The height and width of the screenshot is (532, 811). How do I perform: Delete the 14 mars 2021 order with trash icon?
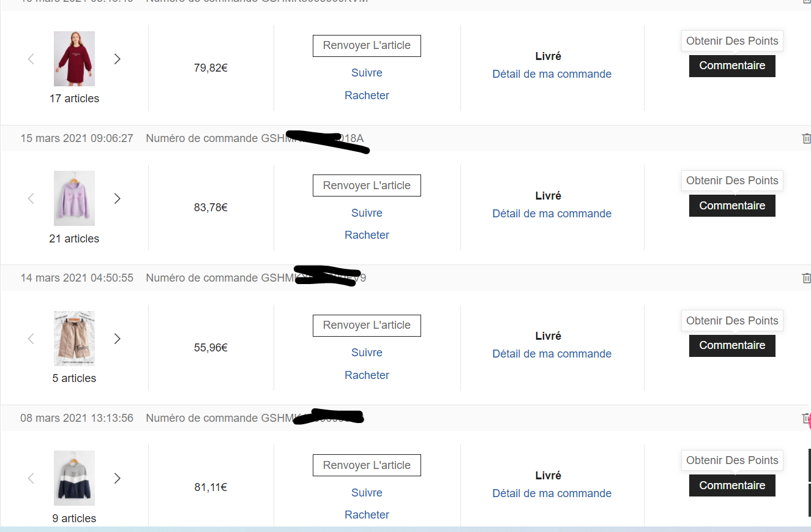(806, 278)
